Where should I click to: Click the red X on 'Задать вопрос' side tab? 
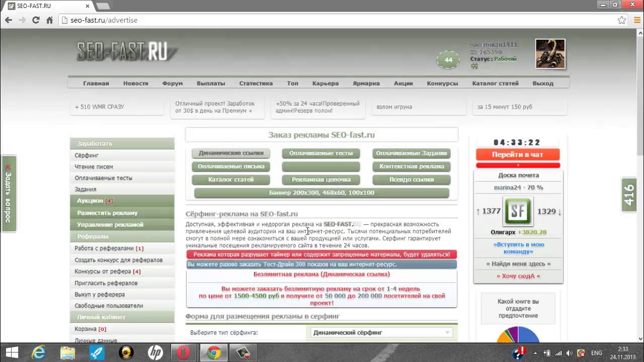(x=8, y=167)
